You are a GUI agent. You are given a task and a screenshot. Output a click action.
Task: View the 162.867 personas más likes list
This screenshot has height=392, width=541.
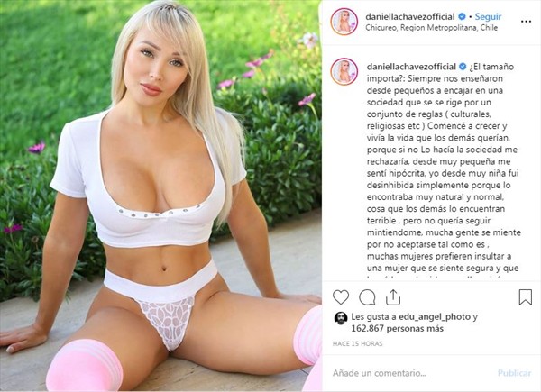(397, 329)
